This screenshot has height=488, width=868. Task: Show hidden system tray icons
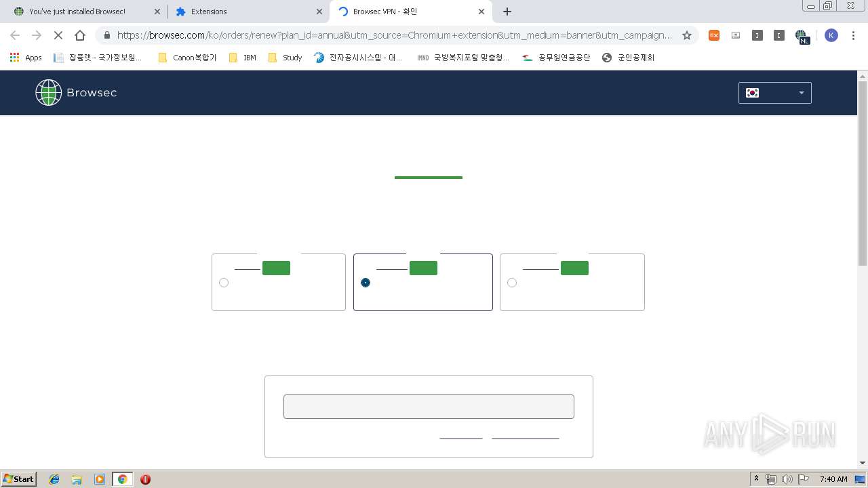[756, 479]
